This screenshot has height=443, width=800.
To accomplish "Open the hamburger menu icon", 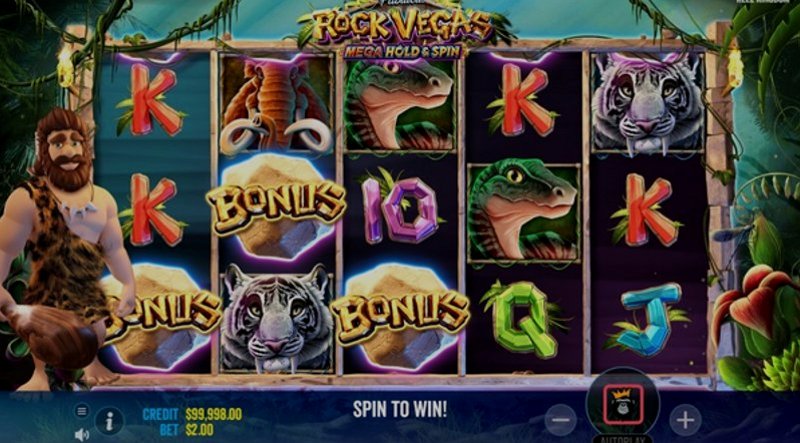I will pos(82,410).
